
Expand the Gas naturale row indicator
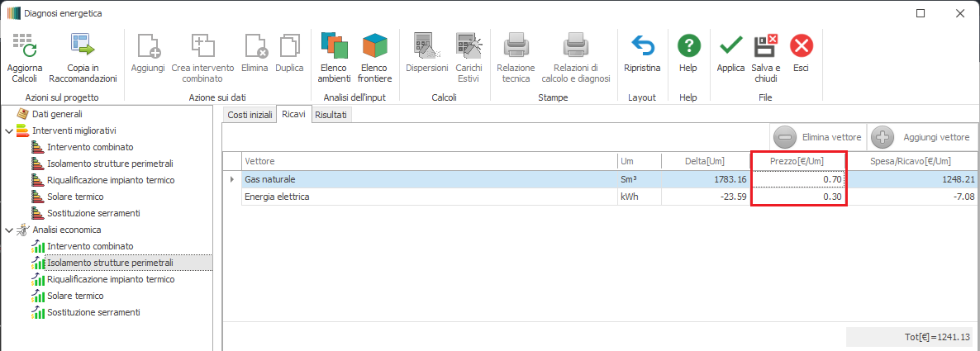click(x=231, y=179)
